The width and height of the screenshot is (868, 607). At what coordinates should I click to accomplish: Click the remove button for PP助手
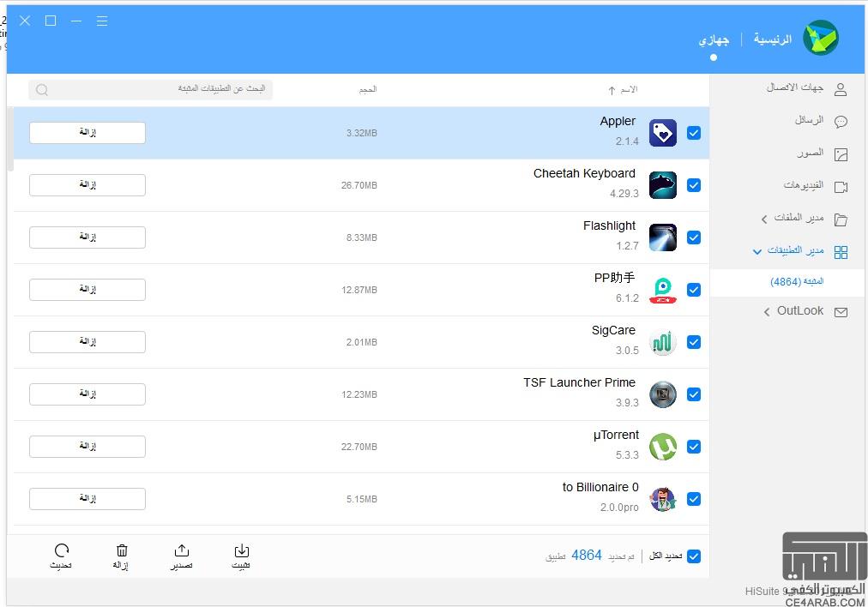[87, 290]
